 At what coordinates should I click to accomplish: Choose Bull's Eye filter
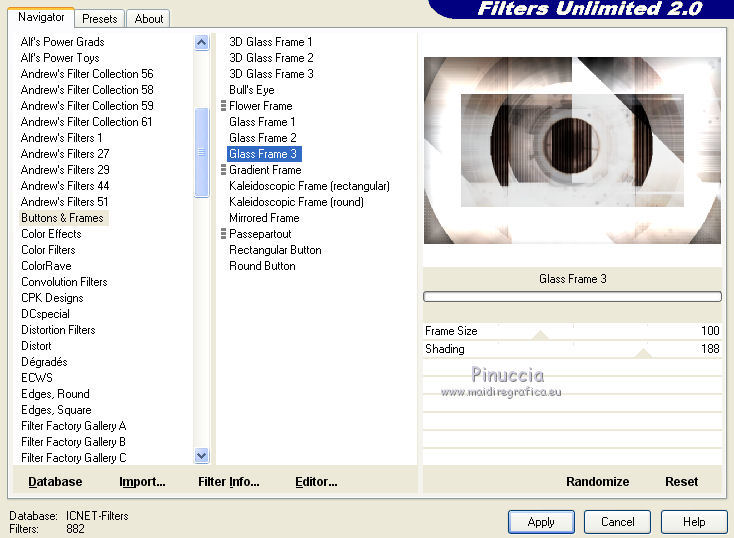click(252, 89)
